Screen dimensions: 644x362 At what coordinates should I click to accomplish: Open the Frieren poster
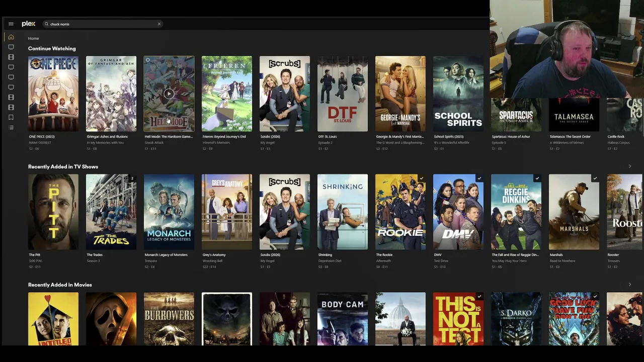coord(227,94)
